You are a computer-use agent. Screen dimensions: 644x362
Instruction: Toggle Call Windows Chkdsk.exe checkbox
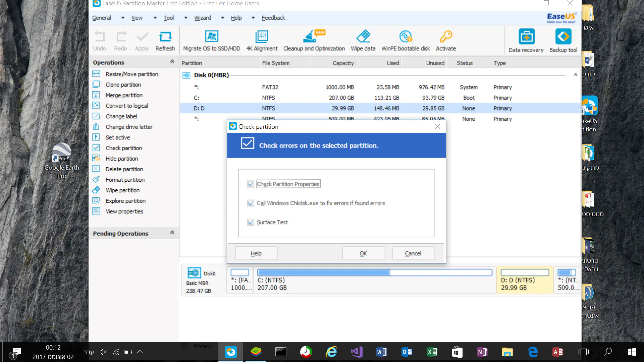pos(251,203)
